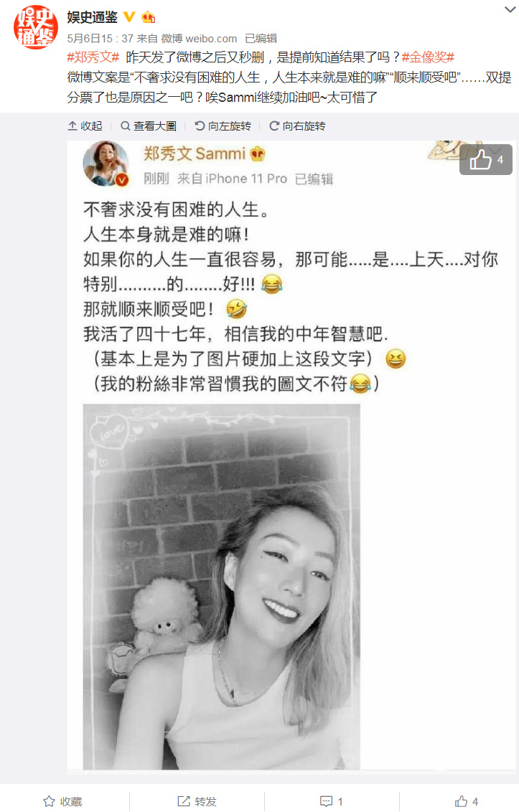Open the 娱史通鉴 username profile link

coord(93,17)
